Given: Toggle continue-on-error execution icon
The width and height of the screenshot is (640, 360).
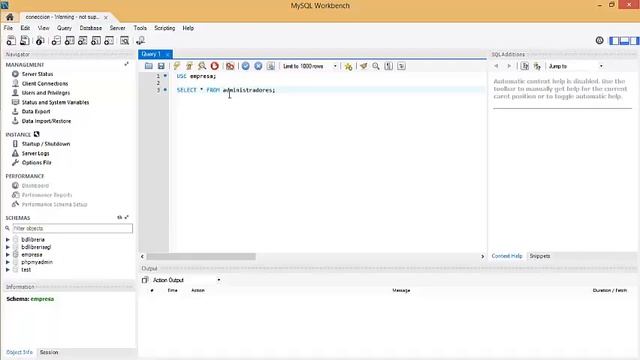Looking at the screenshot, I should (x=230, y=66).
